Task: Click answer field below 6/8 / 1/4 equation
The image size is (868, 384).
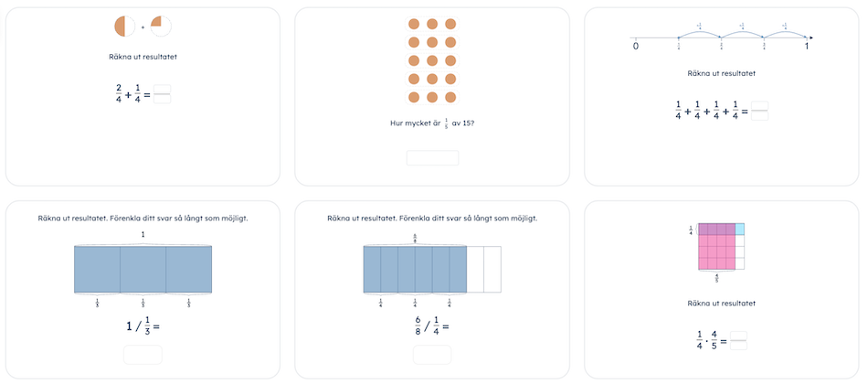Action: click(432, 355)
